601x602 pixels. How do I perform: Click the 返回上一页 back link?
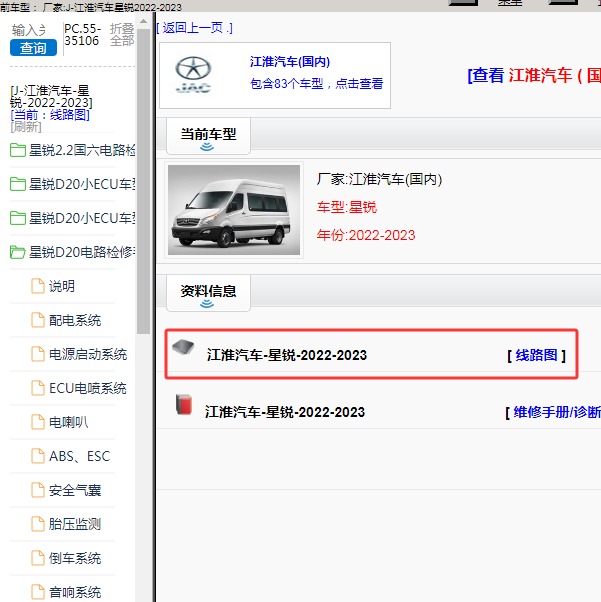coord(194,28)
